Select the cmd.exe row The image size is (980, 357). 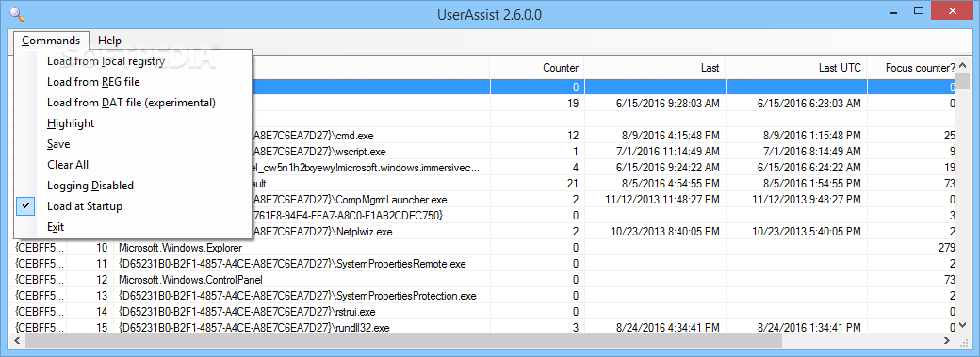click(603, 135)
